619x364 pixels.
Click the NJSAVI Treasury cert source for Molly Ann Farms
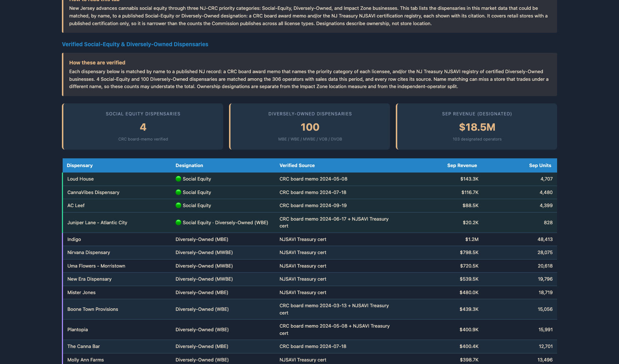point(303,360)
